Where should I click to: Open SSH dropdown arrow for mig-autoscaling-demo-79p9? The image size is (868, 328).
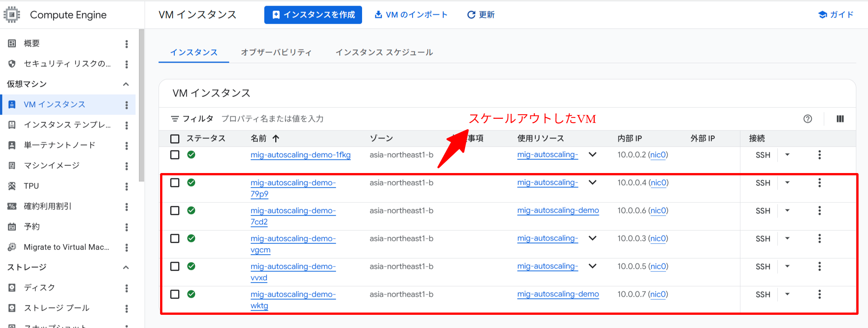[787, 182]
